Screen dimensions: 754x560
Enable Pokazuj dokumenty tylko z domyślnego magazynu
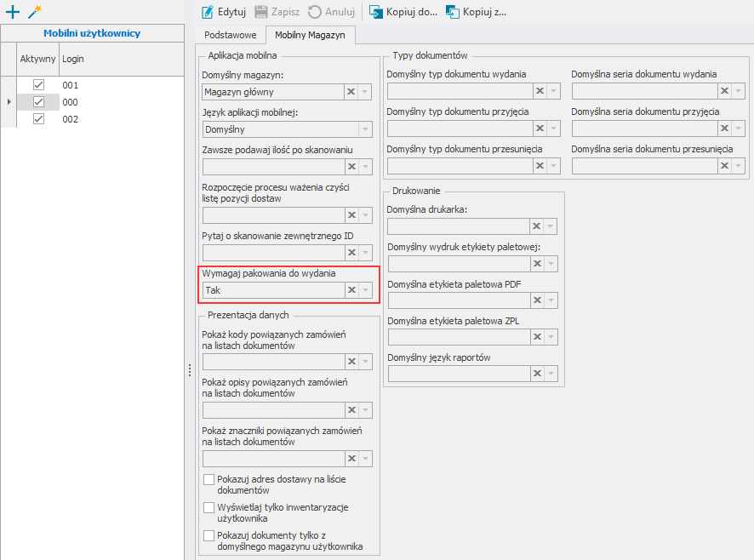(208, 535)
